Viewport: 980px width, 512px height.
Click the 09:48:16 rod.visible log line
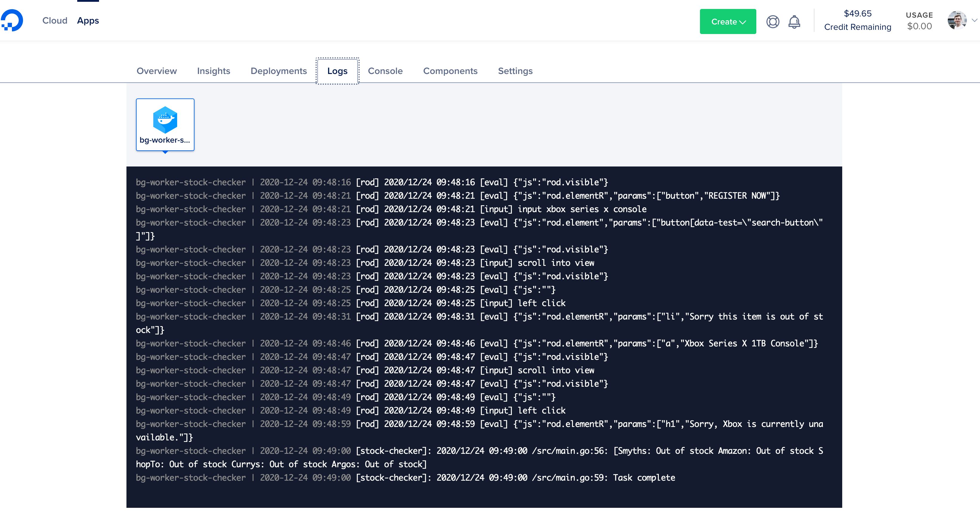click(372, 182)
